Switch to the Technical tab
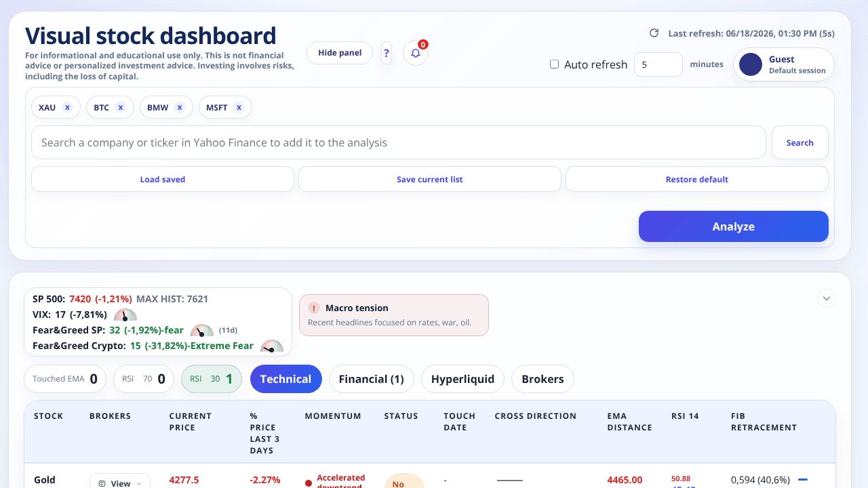The height and width of the screenshot is (488, 868). (x=285, y=379)
